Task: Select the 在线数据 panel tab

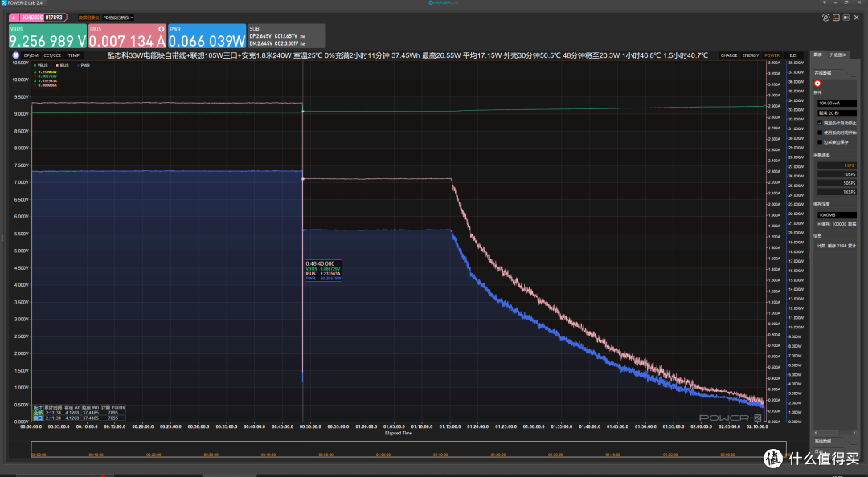Action: pyautogui.click(x=823, y=73)
